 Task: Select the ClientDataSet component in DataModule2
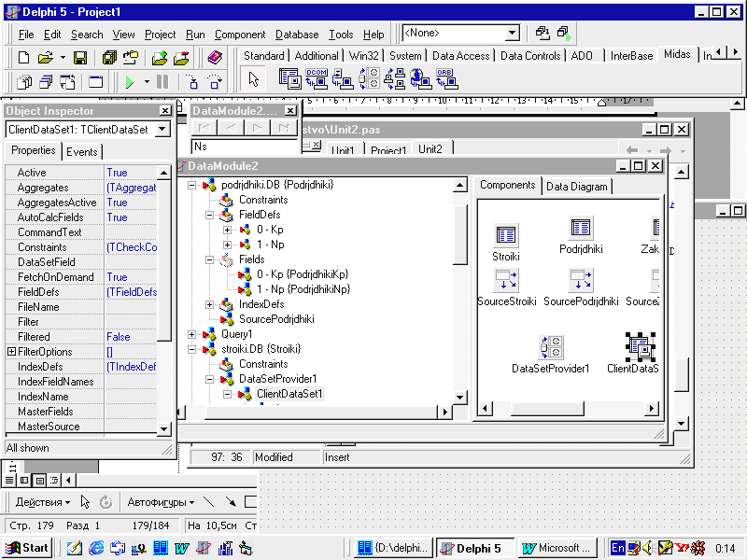point(641,347)
